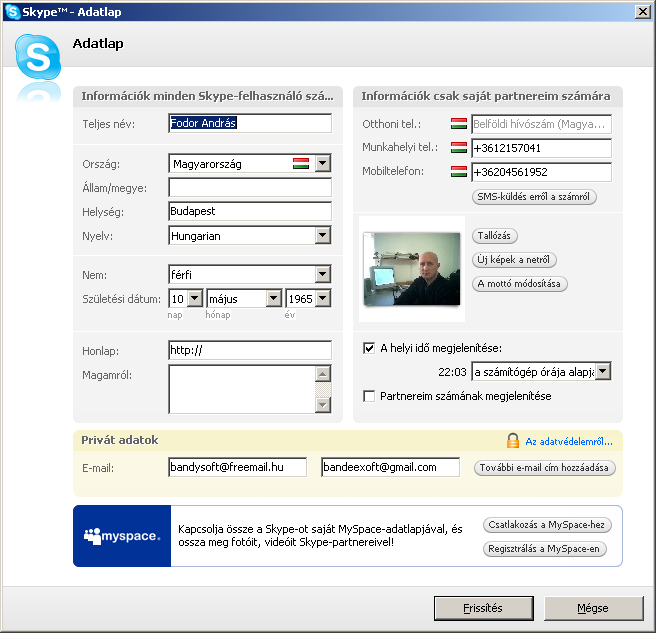Click the bandeexoft@gmail.com email field
Viewport: 656px width, 633px height.
coord(390,467)
